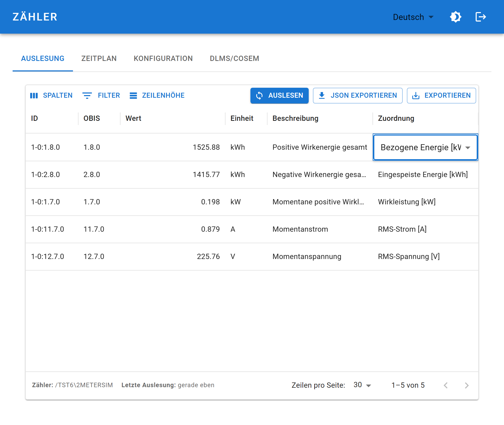This screenshot has height=425, width=504.
Task: Click the /TST6\2METERSIM meter label
Action: 84,385
